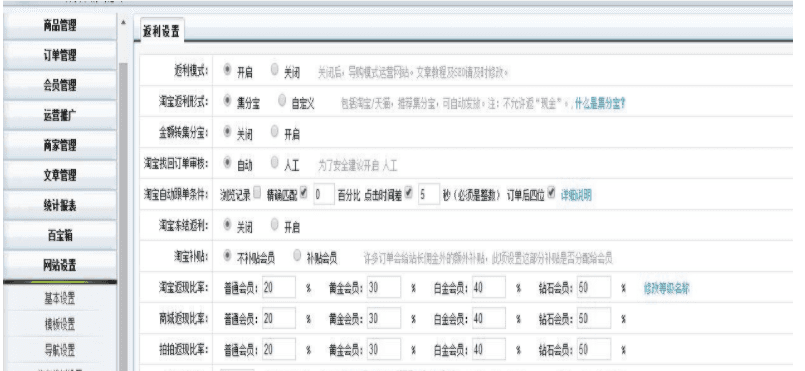The width and height of the screenshot is (805, 371).
Task: Click 淘宝返现比率 普通会员 input field
Action: pos(279,288)
